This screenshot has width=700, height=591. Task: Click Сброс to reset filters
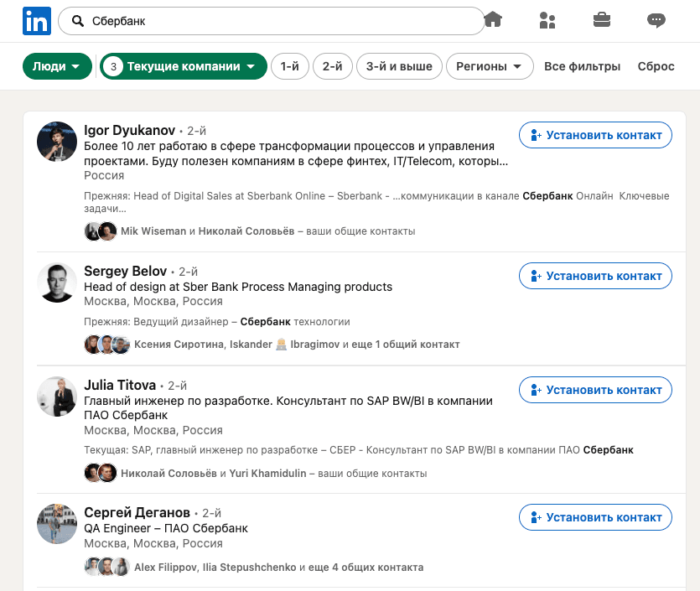656,66
